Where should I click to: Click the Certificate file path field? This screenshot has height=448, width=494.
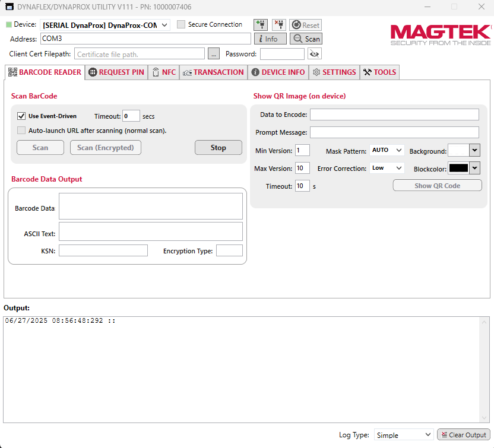pos(140,54)
